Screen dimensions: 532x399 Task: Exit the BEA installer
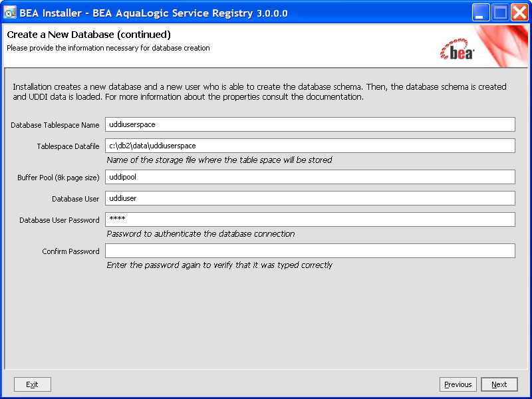[x=33, y=384]
